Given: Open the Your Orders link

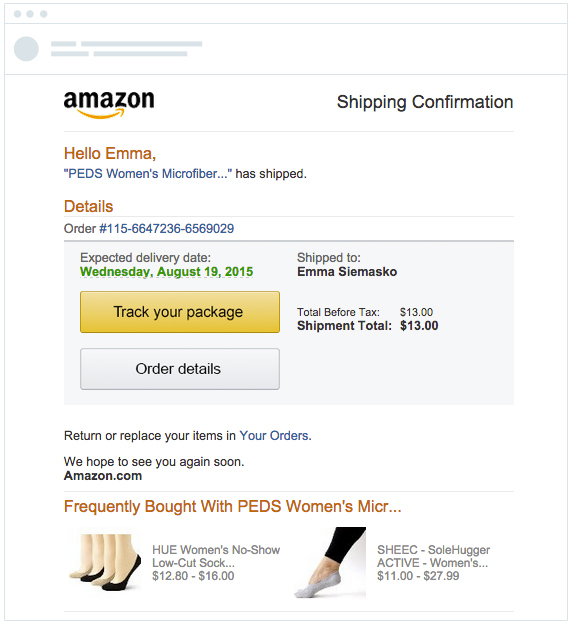Looking at the screenshot, I should pos(275,435).
